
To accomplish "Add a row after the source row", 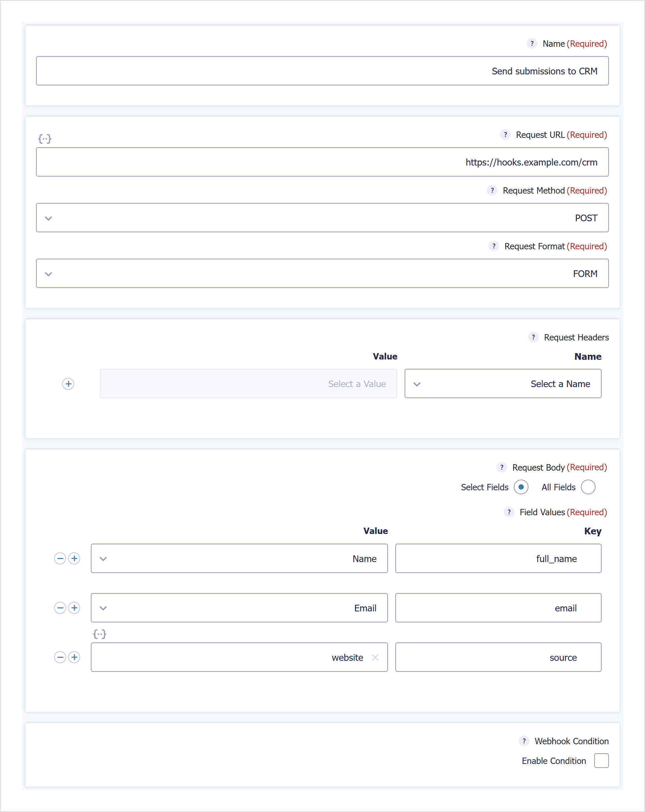I will coord(74,657).
